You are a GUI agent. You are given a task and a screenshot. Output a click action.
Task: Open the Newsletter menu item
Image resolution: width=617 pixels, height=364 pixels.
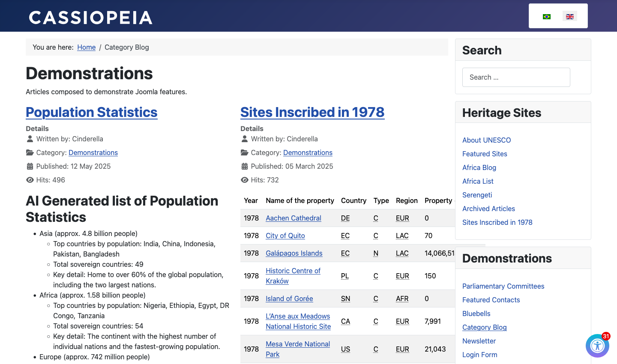(x=479, y=341)
